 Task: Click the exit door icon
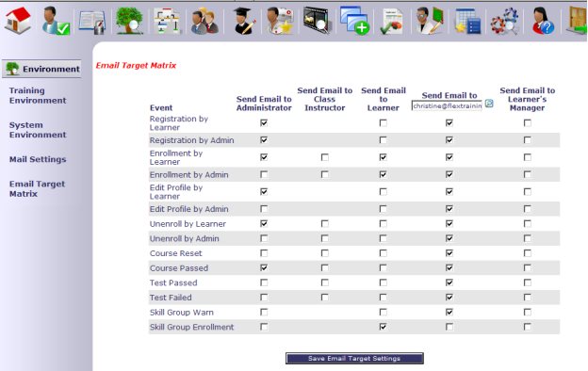(x=578, y=20)
